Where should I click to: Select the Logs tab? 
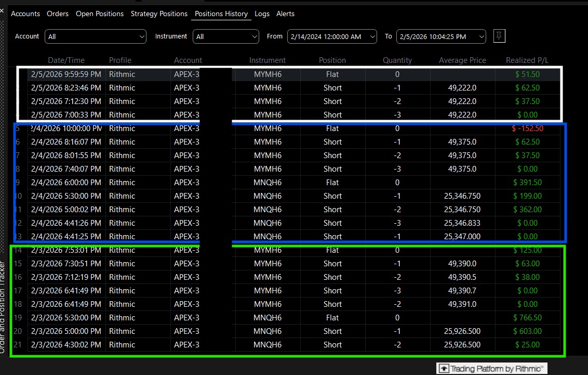pyautogui.click(x=262, y=14)
